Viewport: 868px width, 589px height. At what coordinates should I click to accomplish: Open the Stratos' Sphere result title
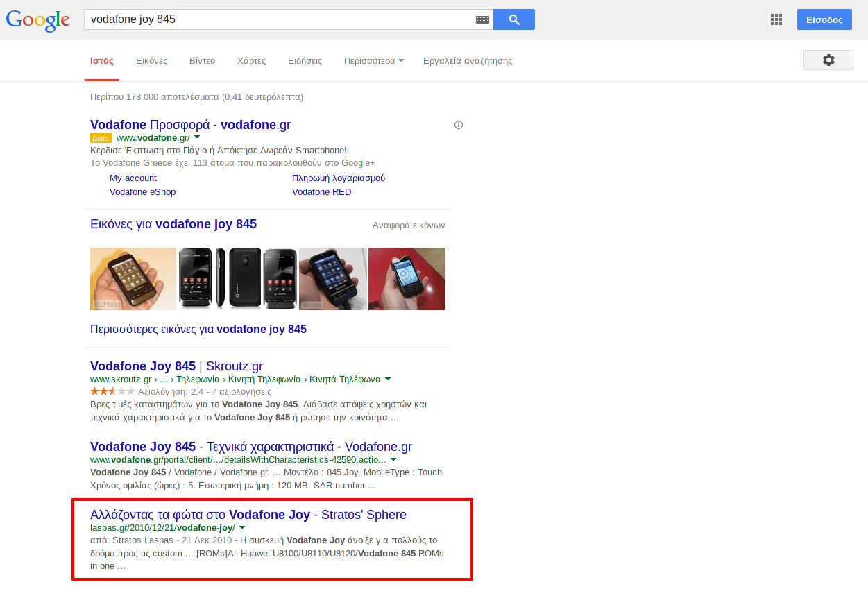click(x=248, y=515)
